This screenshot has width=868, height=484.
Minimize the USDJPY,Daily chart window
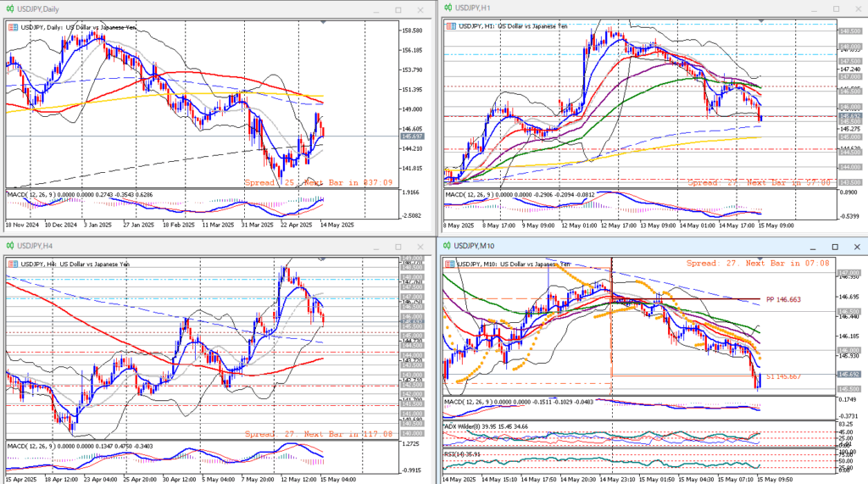pyautogui.click(x=376, y=10)
